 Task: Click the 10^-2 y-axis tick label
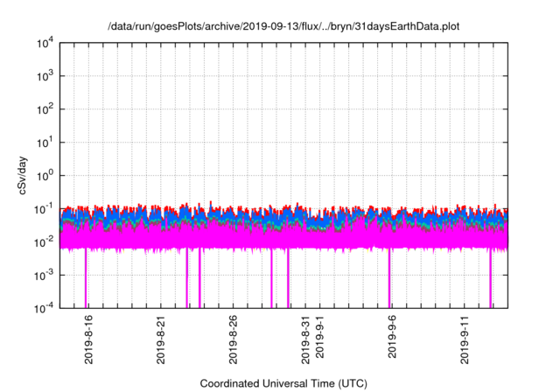(44, 242)
